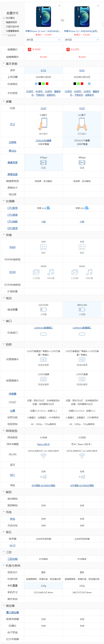
Task: Click the 三防功能 parameter link
Action: point(12,559)
